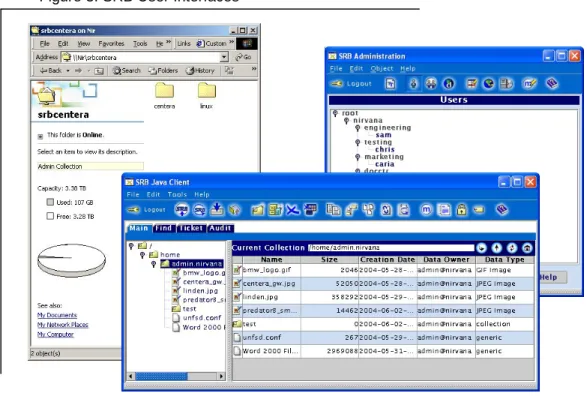Click the server resource icon in SRB Administration
Viewport: 587px width, 396px height.
pos(507,84)
